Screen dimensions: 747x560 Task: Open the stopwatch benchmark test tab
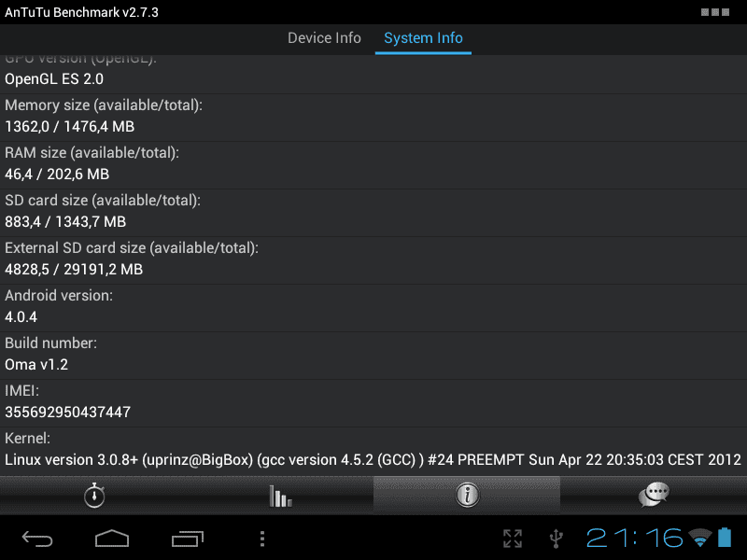click(x=93, y=496)
